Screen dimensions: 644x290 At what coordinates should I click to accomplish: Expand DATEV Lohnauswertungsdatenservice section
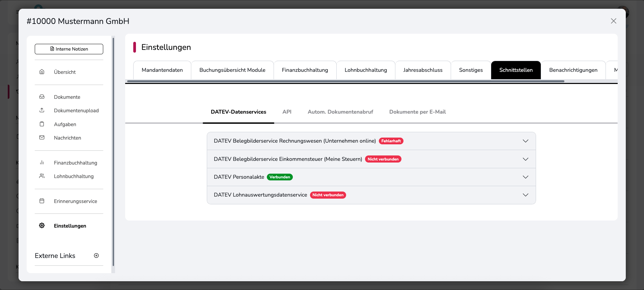tap(525, 195)
